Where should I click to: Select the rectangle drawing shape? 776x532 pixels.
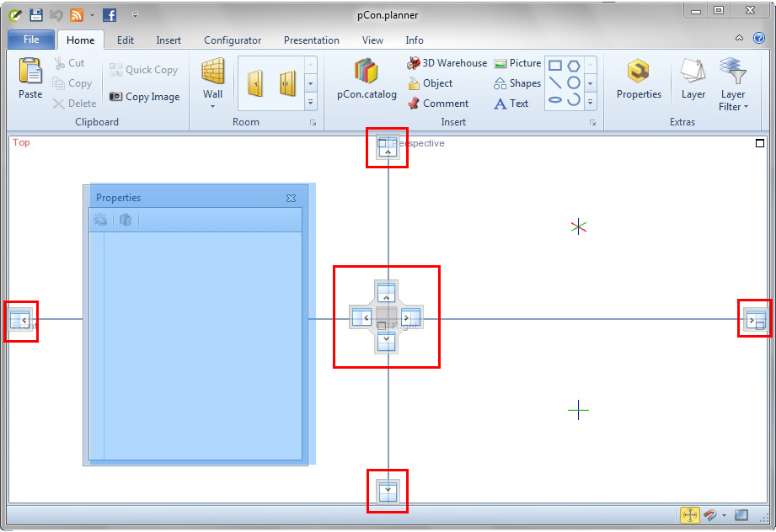pyautogui.click(x=555, y=66)
